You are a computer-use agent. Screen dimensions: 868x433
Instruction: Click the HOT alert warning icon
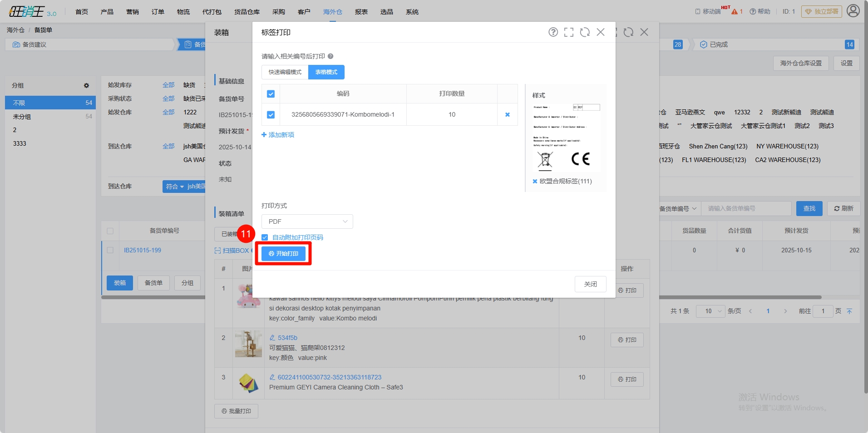[x=735, y=12]
